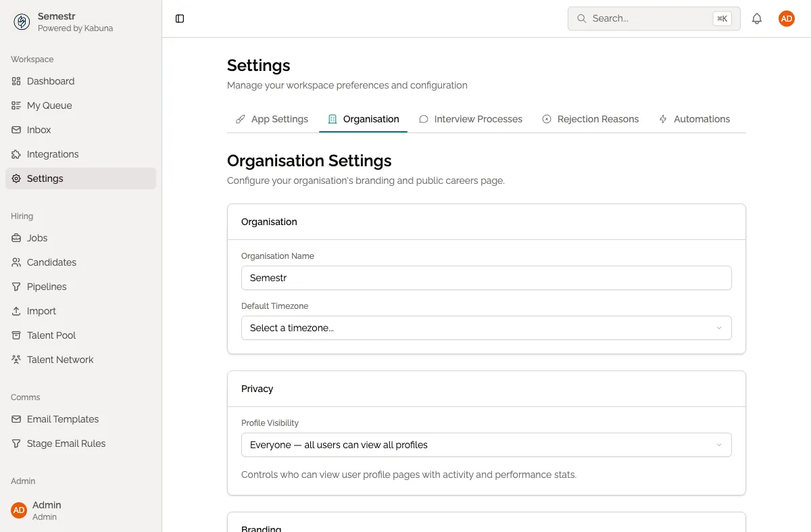811x532 pixels.
Task: Open the Inbox
Action: click(x=39, y=129)
